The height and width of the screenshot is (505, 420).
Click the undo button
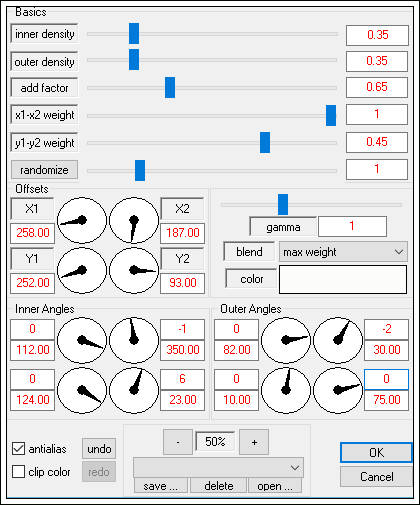coord(99,449)
